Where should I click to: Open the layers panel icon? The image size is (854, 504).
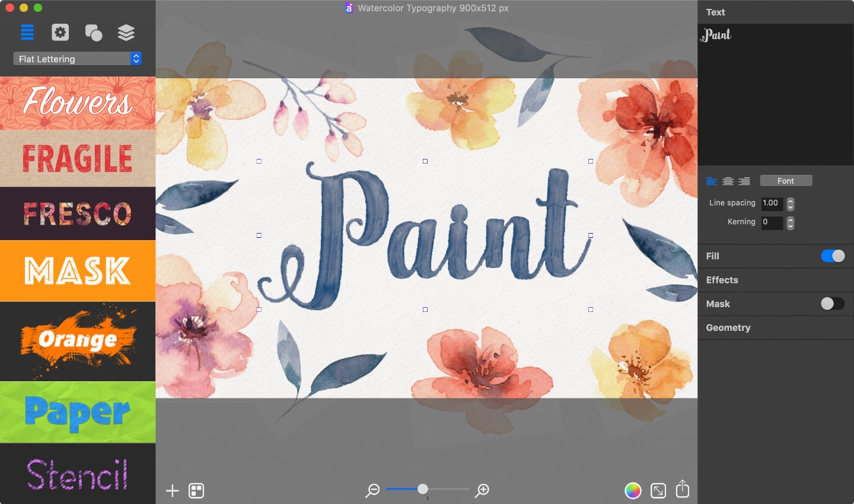point(127,33)
